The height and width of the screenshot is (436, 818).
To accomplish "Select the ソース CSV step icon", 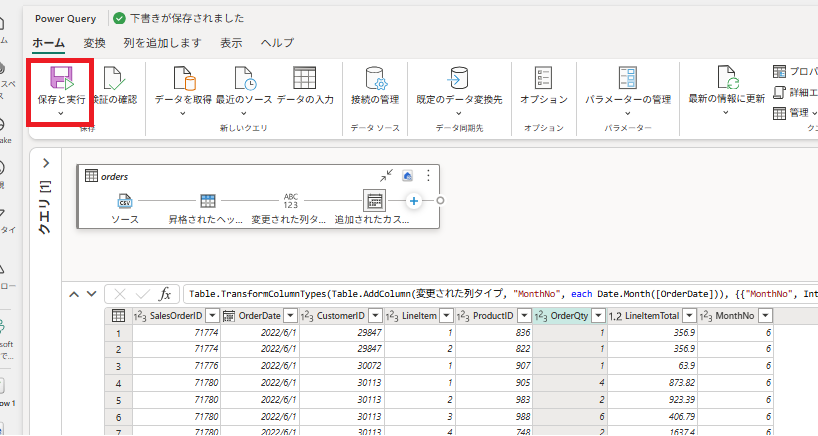I will (125, 201).
